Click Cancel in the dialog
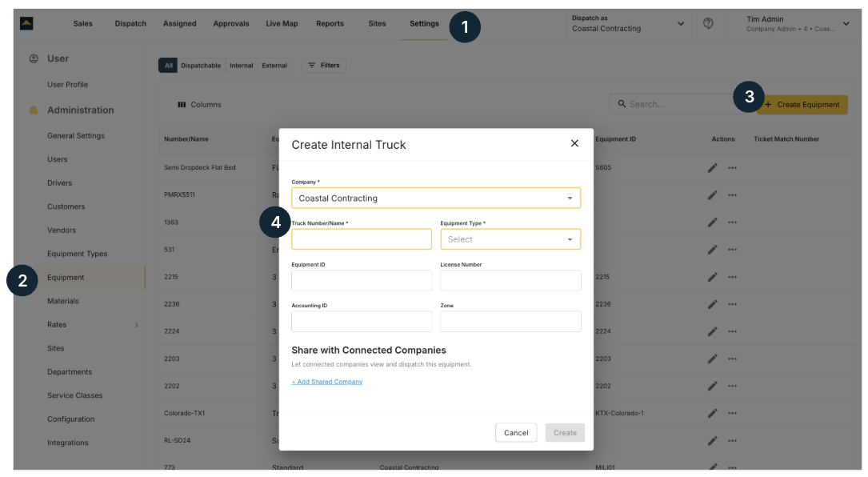The image size is (868, 477). 516,433
